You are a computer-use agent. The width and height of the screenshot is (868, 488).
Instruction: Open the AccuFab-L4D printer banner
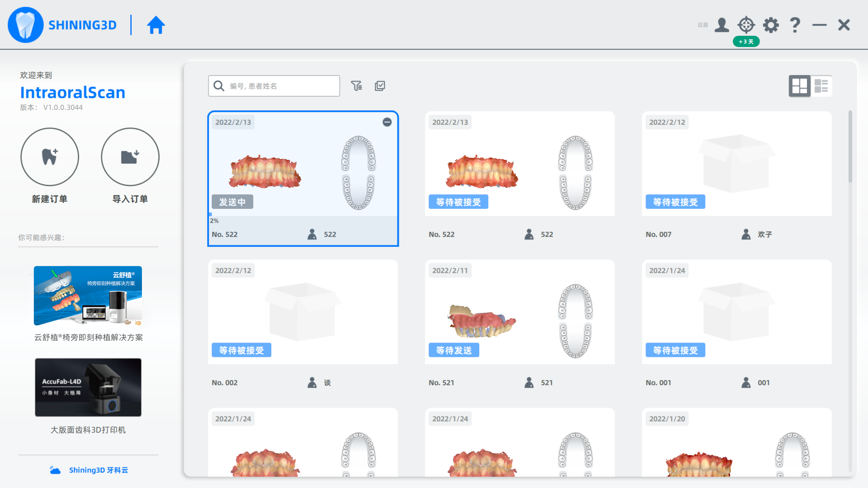pos(88,387)
